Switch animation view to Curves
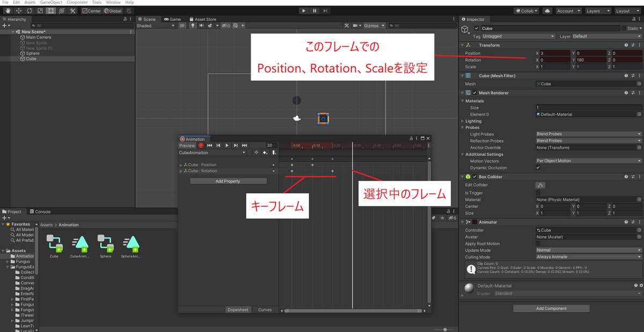The image size is (644, 332). [x=265, y=309]
